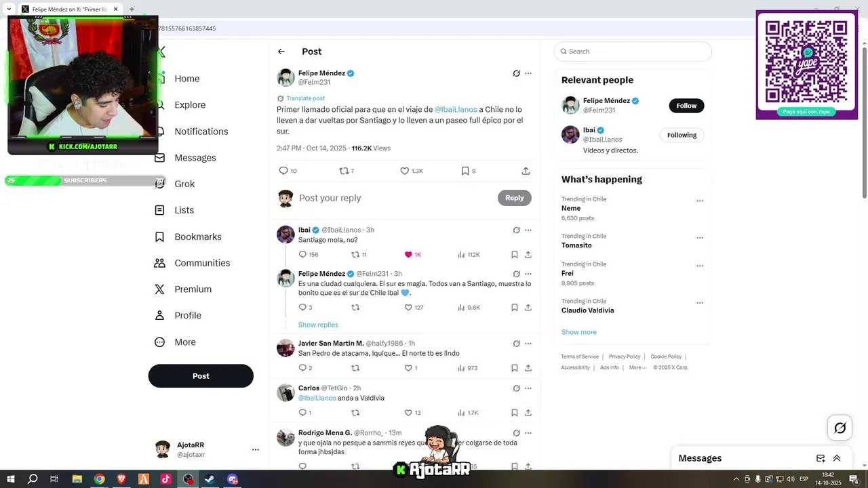Click 'Show more' under trends

pyautogui.click(x=579, y=332)
